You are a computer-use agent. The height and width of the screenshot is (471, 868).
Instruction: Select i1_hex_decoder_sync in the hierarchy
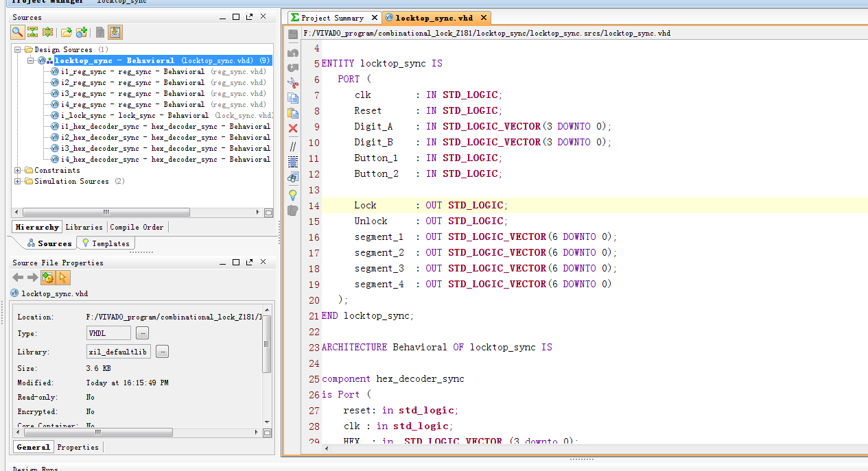click(x=162, y=126)
